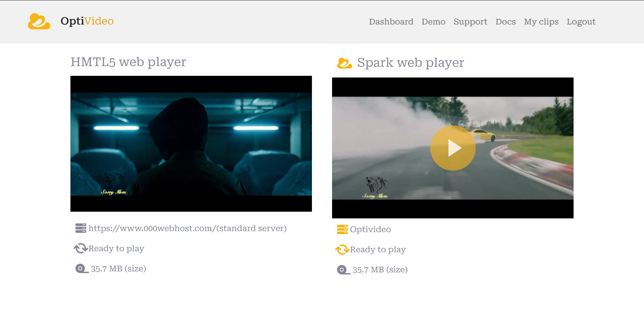Click the cloud icon beside Spark web player heading

[x=344, y=63]
